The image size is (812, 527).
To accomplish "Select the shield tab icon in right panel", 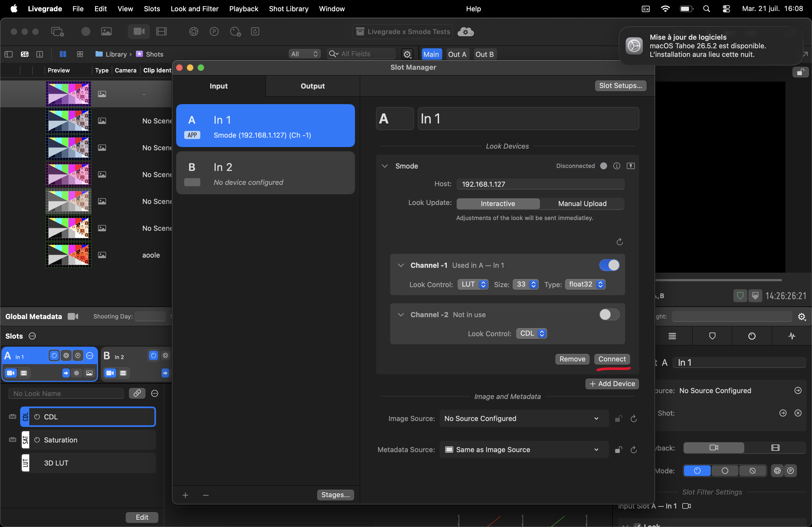I will pyautogui.click(x=712, y=336).
